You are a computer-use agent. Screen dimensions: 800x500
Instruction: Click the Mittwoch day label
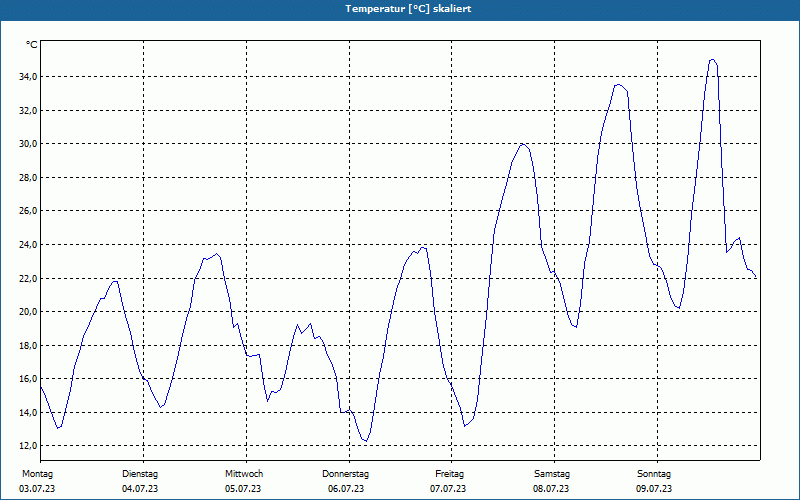[x=244, y=474]
